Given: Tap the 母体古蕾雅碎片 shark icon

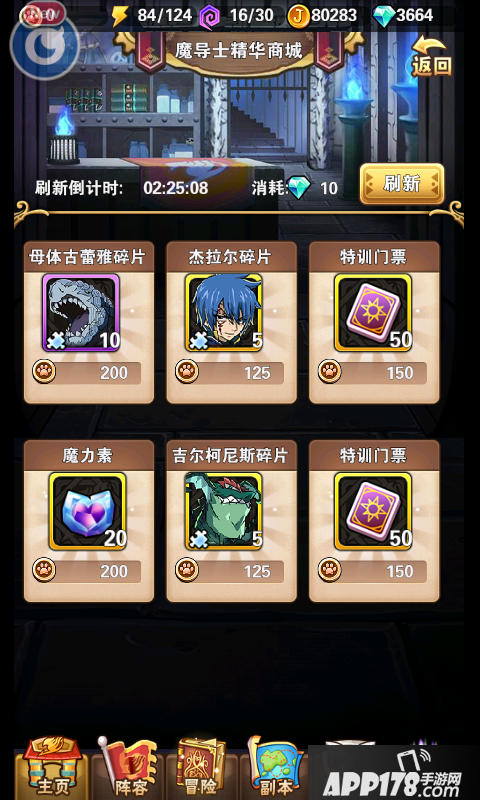Looking at the screenshot, I should pos(81,312).
